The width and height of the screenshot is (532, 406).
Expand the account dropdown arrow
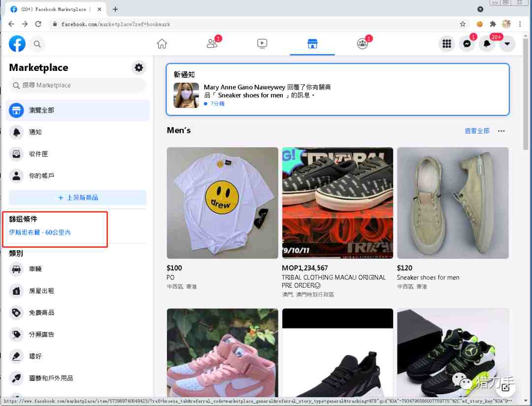coord(507,44)
